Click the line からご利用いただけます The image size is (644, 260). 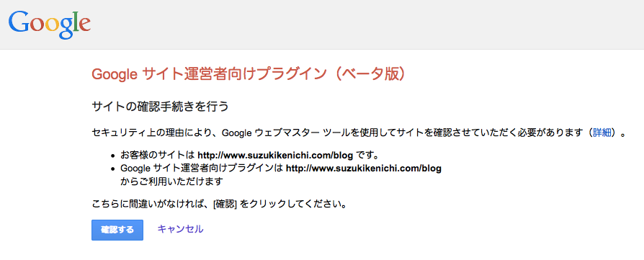pos(171,181)
